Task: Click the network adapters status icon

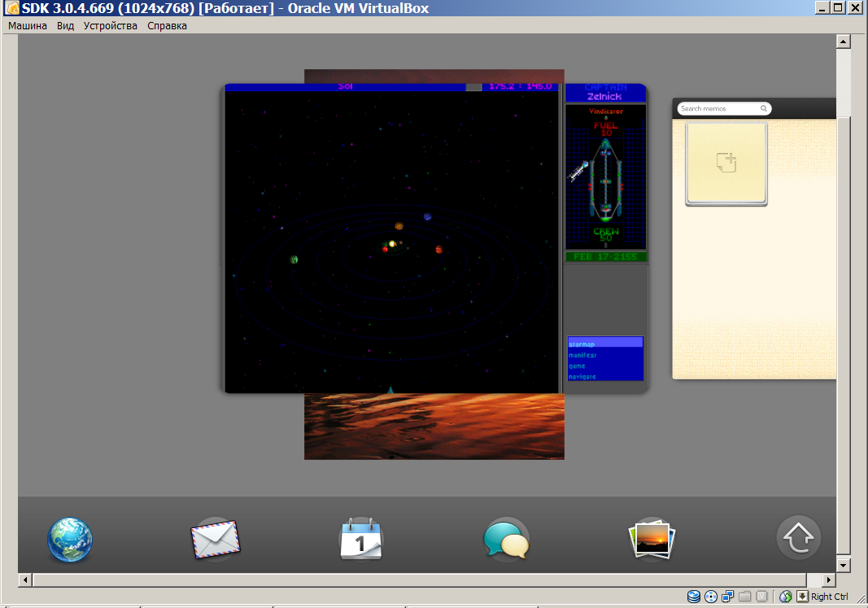Action: (727, 597)
